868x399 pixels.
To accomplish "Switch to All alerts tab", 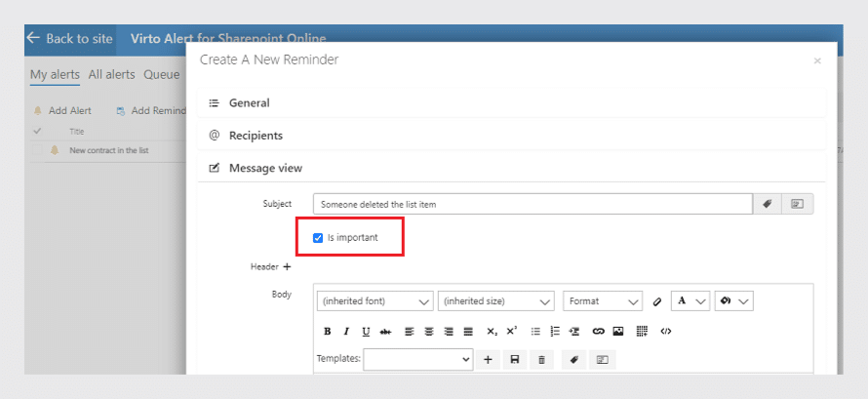I will (112, 75).
